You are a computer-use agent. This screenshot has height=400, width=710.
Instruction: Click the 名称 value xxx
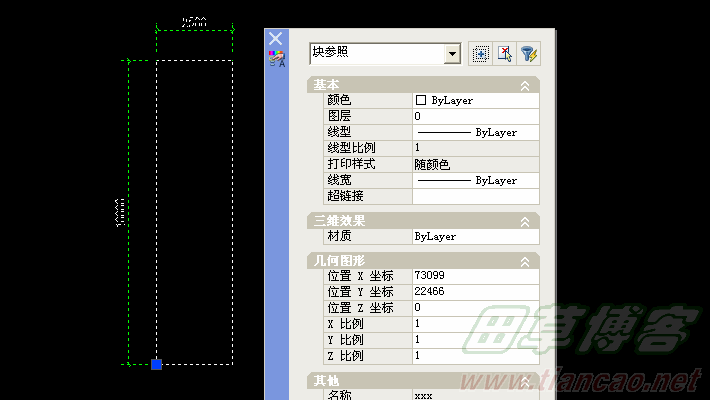pos(475,395)
